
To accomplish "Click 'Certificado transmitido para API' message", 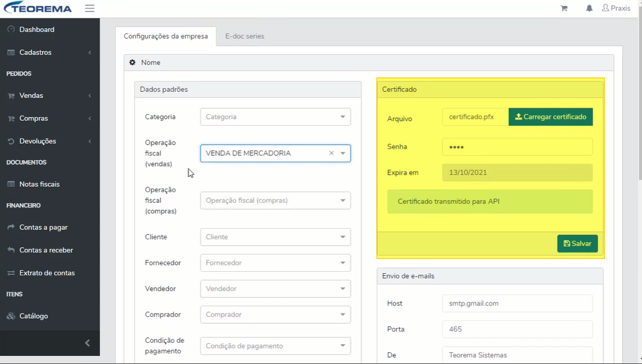I will point(490,202).
